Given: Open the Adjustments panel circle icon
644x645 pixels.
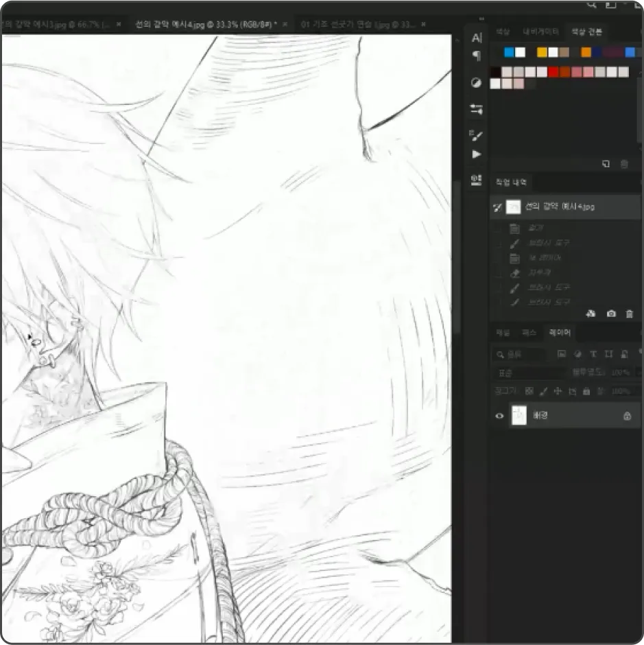Looking at the screenshot, I should pyautogui.click(x=476, y=82).
